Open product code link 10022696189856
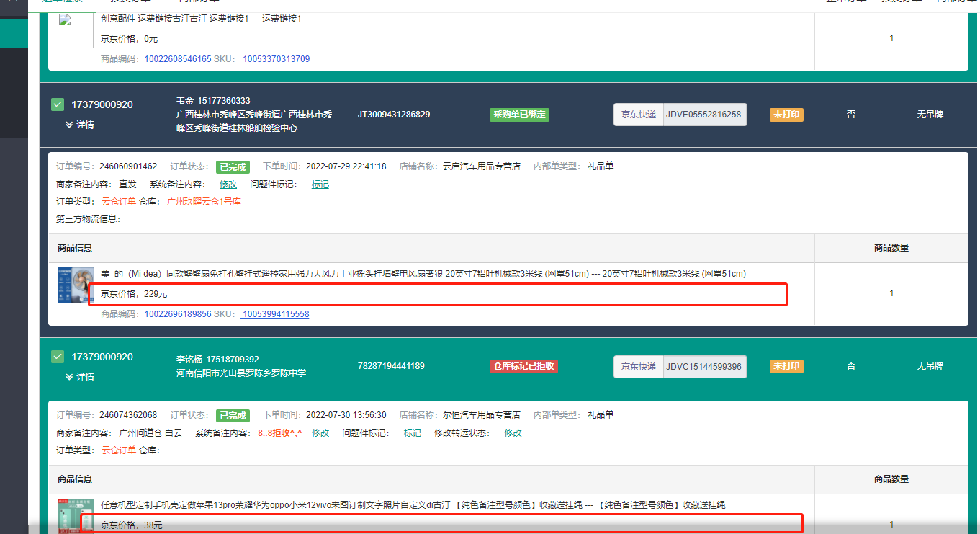The height and width of the screenshot is (534, 980). click(x=178, y=314)
